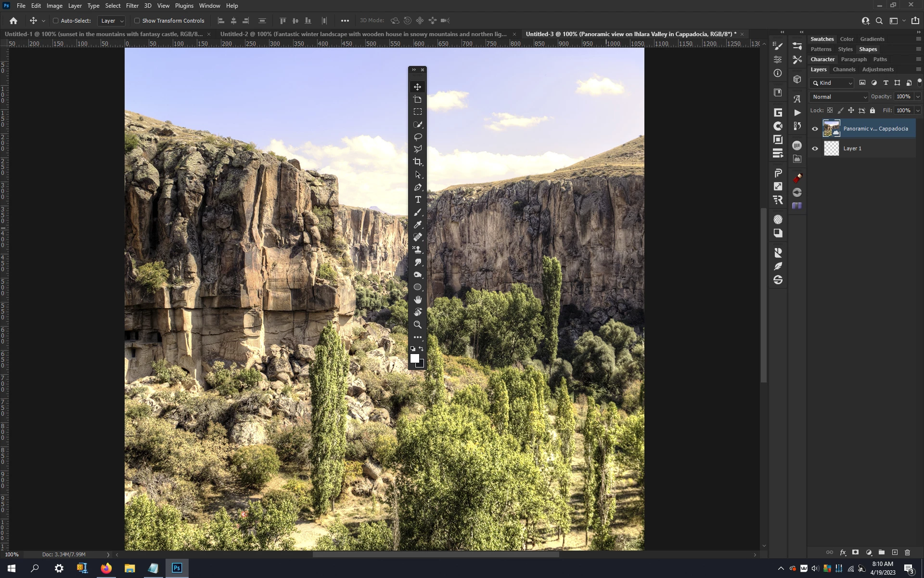The height and width of the screenshot is (578, 924).
Task: Open Firefox from the Windows taskbar
Action: point(106,568)
